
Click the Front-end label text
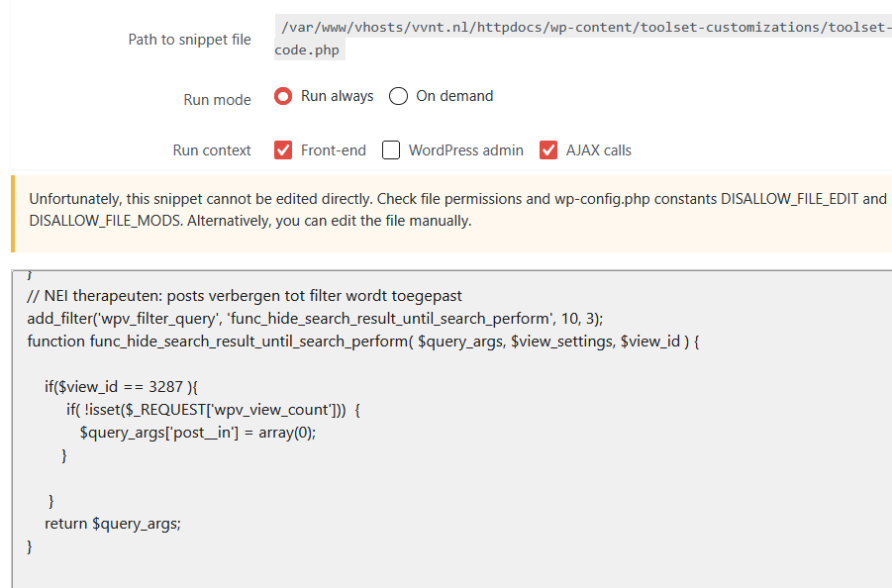coord(334,150)
